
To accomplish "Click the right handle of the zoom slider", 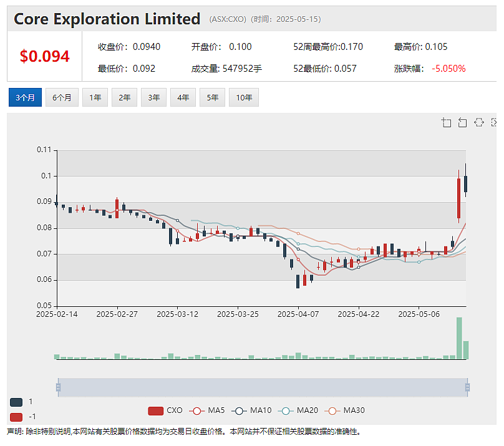I will point(467,387).
